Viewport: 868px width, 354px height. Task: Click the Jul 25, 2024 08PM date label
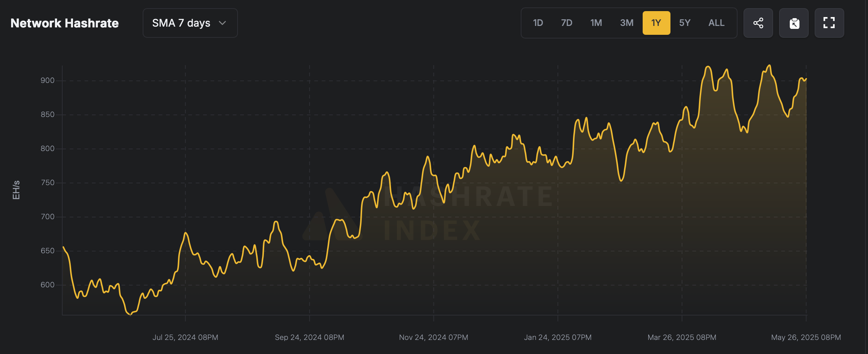click(x=185, y=337)
